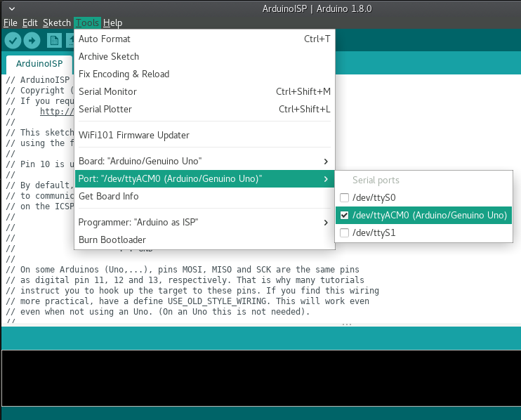Switch to the ArduinoISP sketch tab
Image resolution: width=521 pixels, height=420 pixels.
coord(39,64)
